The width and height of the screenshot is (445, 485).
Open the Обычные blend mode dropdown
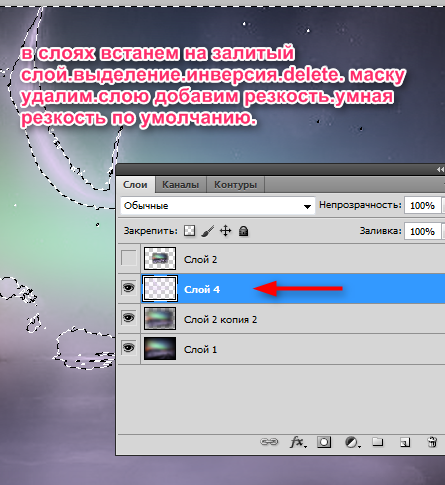(218, 205)
